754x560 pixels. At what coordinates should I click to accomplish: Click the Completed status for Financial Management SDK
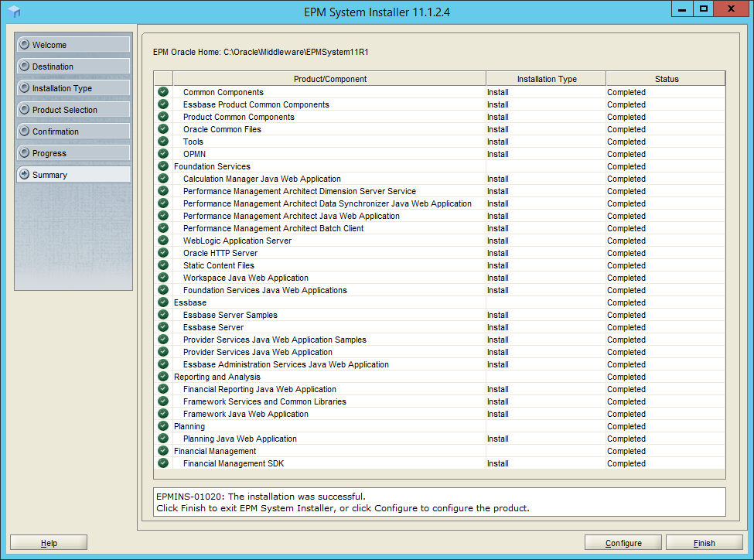(x=626, y=463)
